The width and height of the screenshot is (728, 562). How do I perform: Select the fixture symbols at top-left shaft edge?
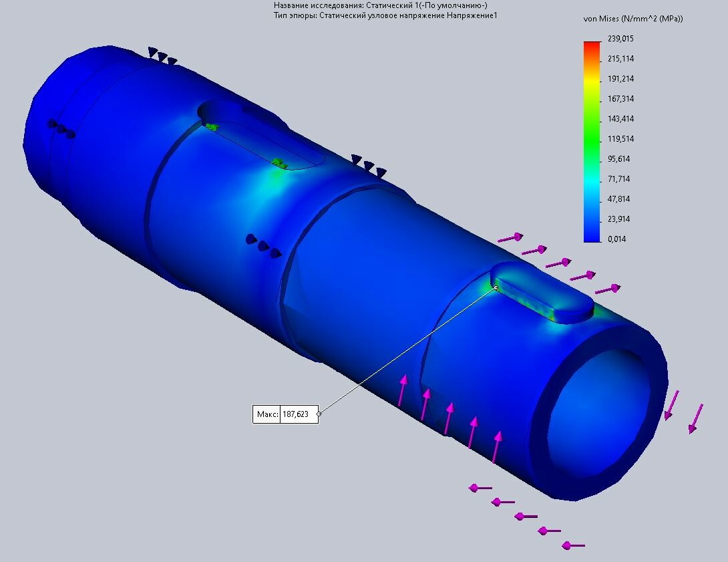(x=162, y=57)
